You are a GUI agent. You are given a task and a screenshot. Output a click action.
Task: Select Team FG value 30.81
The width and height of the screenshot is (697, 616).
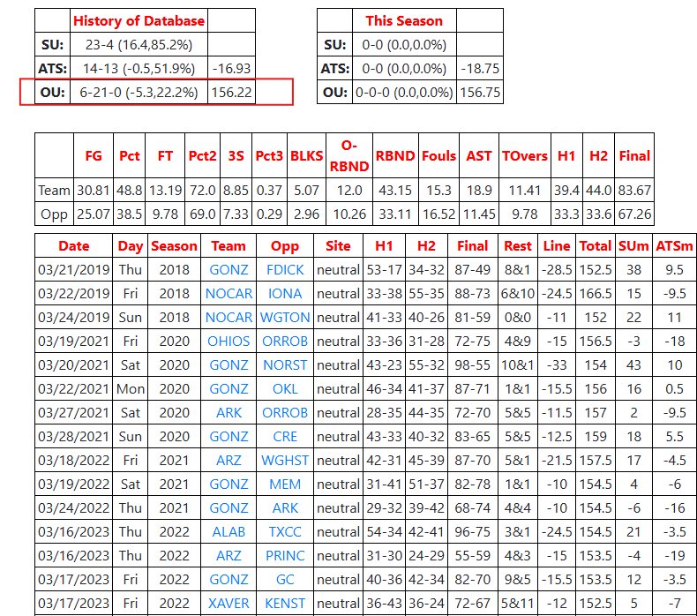[x=94, y=191]
